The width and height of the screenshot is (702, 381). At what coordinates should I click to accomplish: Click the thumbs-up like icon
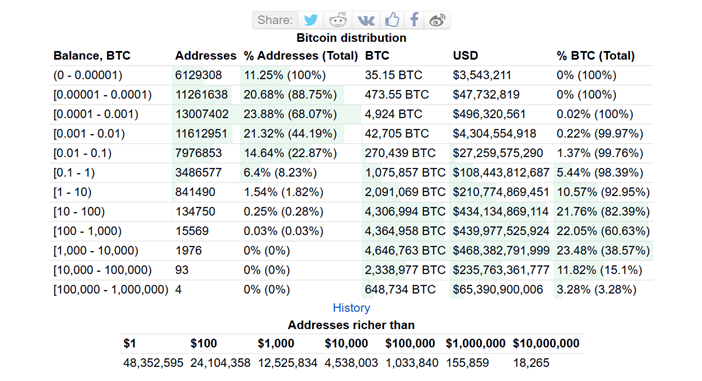coord(392,20)
